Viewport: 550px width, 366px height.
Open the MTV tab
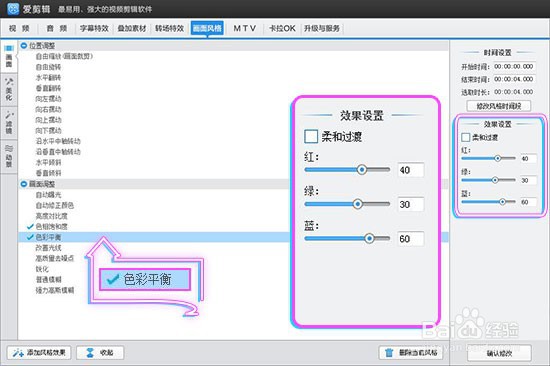pos(245,28)
